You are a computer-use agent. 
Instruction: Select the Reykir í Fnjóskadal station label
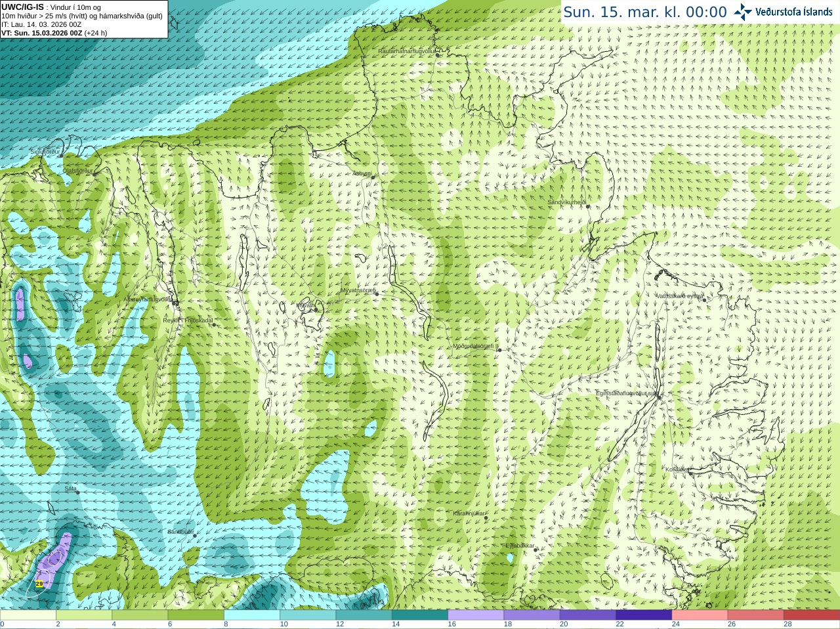(188, 320)
